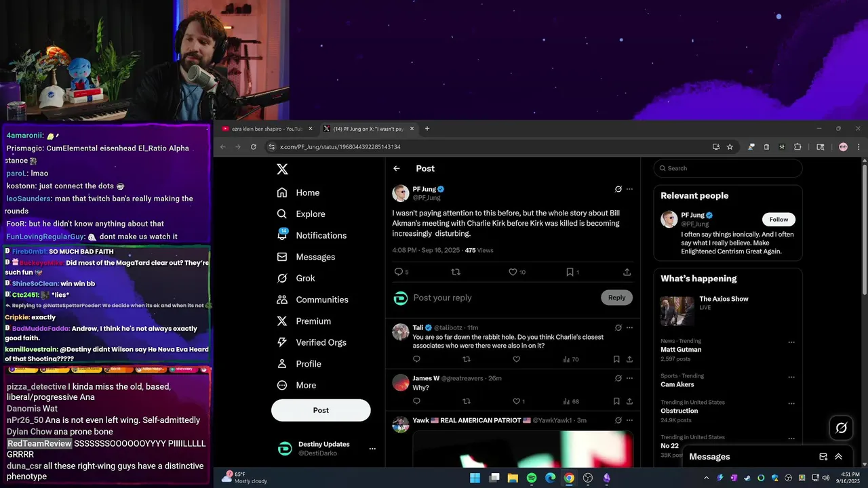Click the repost icon on the main post
The image size is (868, 488).
[456, 272]
